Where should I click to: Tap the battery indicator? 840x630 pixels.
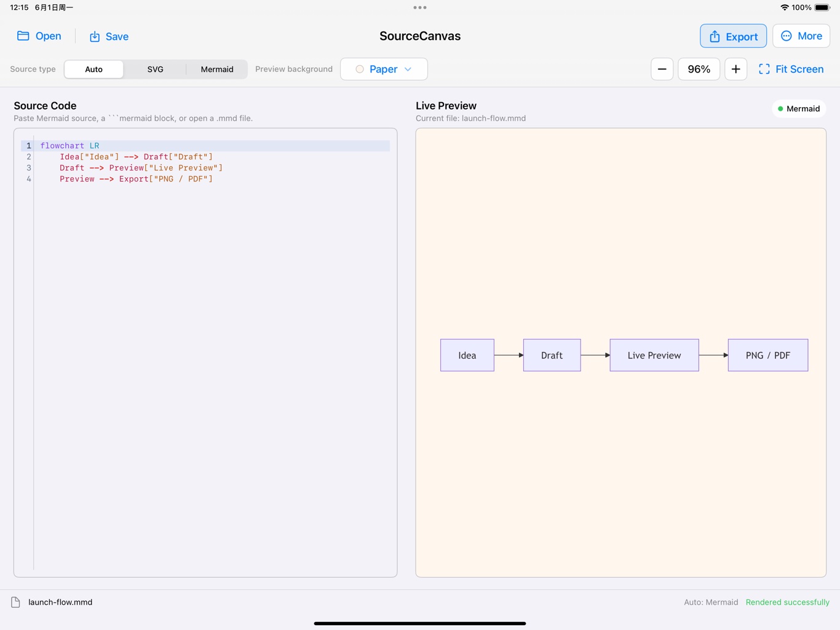[822, 7]
